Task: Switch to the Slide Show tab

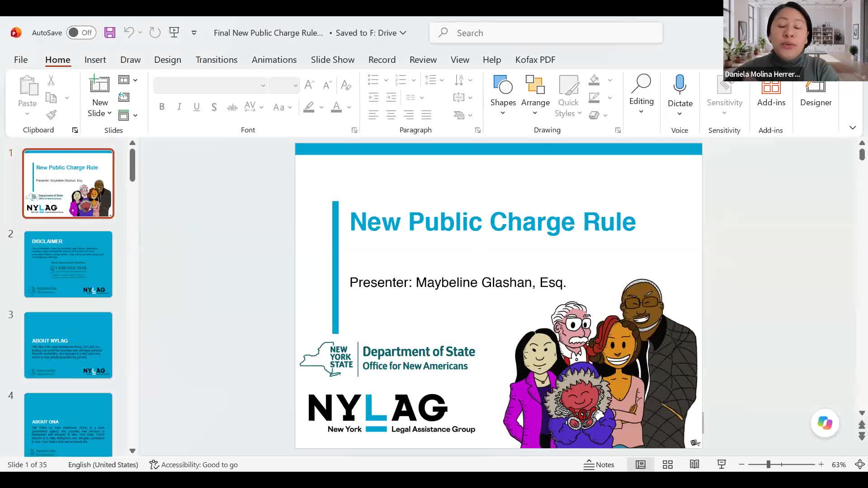Action: coord(333,60)
